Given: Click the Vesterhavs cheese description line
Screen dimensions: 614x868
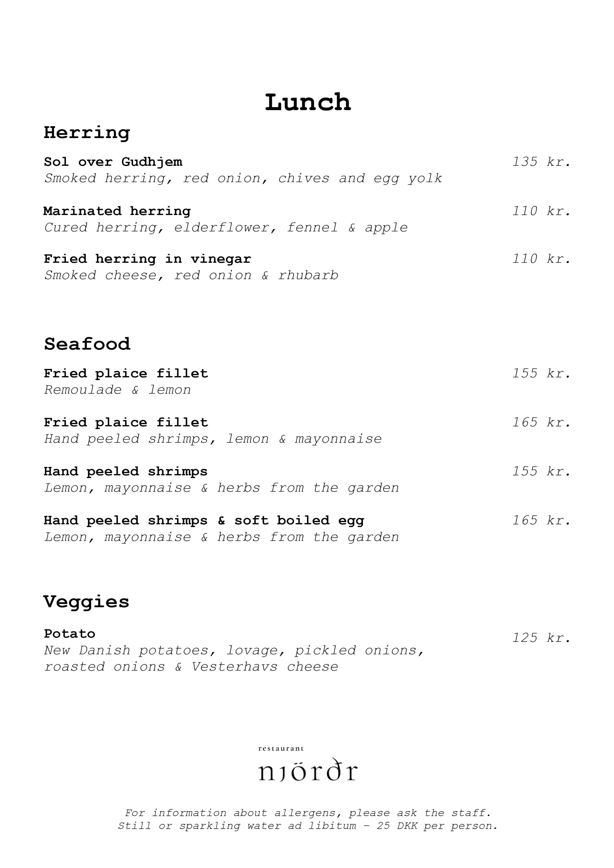Looking at the screenshot, I should click(191, 667).
